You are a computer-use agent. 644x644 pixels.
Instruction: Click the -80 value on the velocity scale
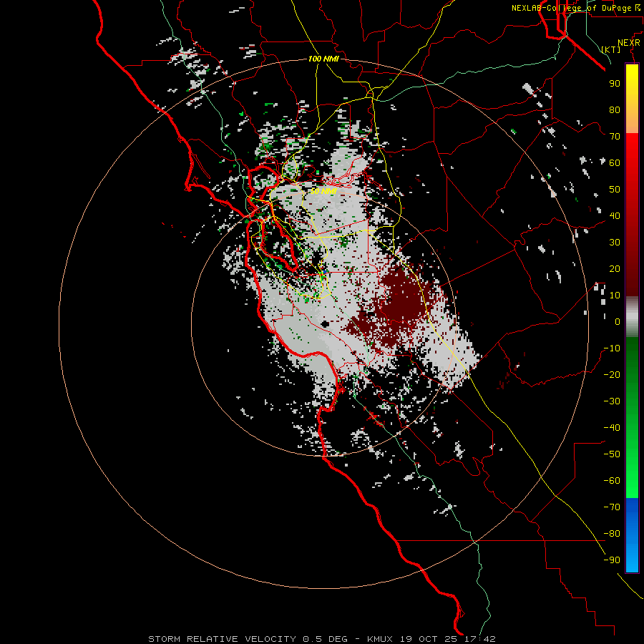pyautogui.click(x=612, y=534)
